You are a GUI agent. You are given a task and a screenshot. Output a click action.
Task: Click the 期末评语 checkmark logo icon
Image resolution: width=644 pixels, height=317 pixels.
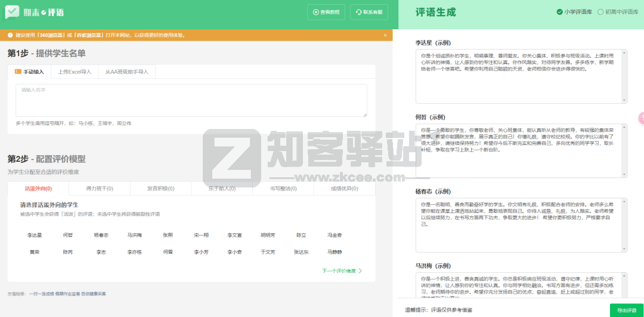click(13, 12)
